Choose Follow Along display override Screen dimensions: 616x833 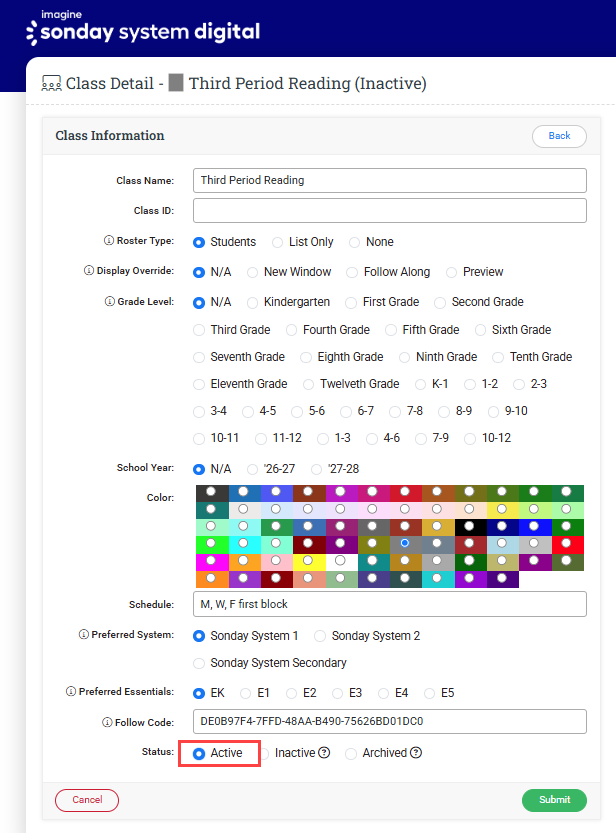tap(352, 273)
